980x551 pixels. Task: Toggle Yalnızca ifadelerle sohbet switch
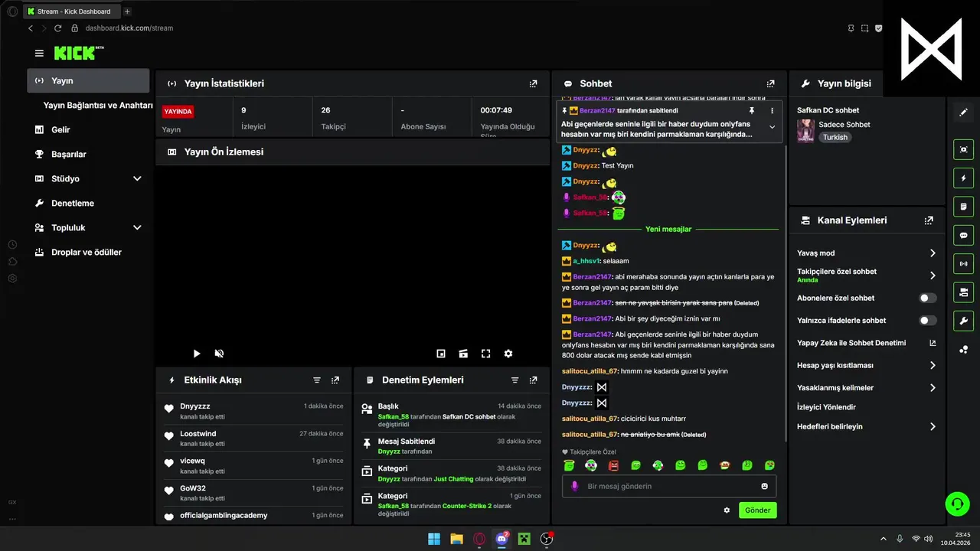[928, 321]
